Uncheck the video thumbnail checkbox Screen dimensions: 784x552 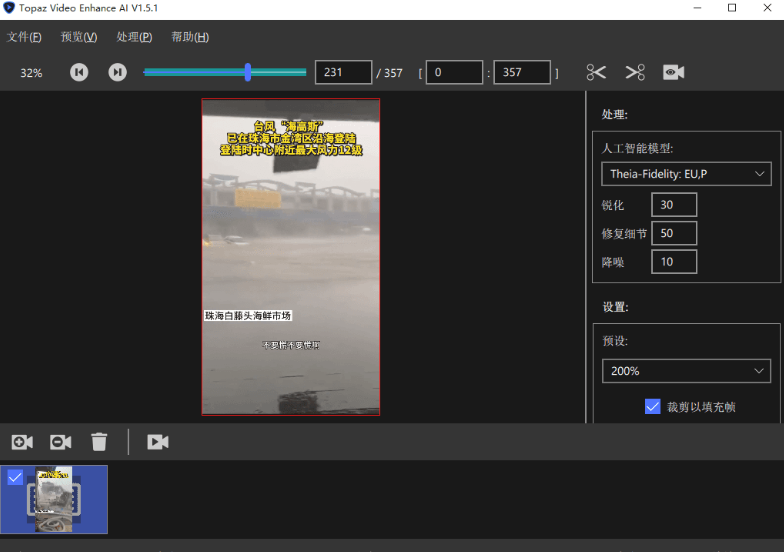tap(15, 478)
